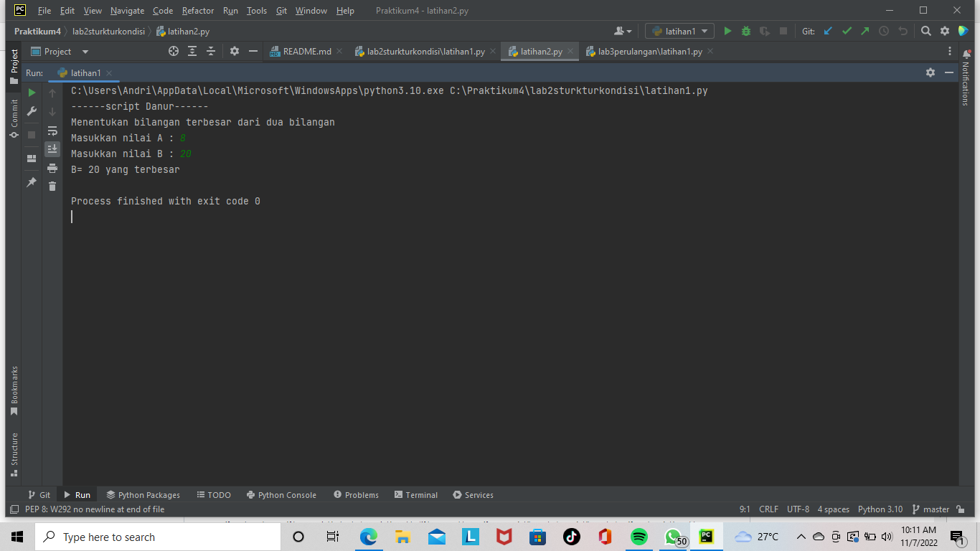This screenshot has height=551, width=980.
Task: Open the Terminal tool window
Action: pyautogui.click(x=415, y=494)
